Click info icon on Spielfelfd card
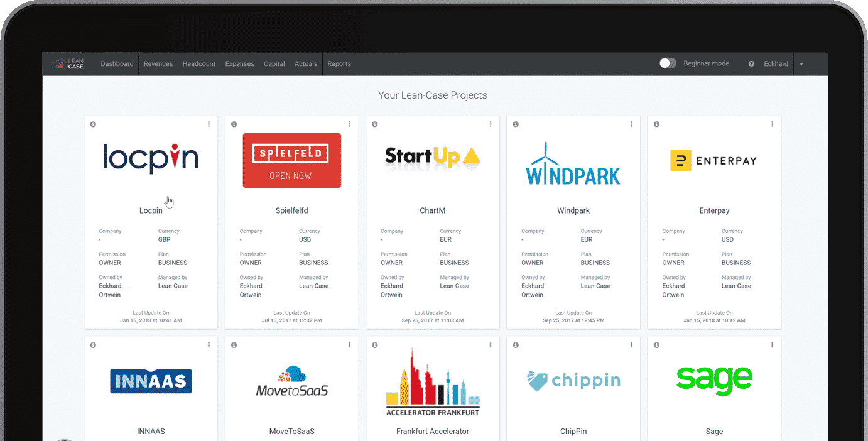The width and height of the screenshot is (868, 441). [234, 124]
